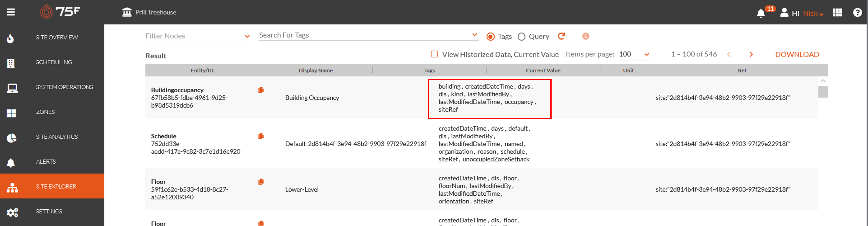Click the Site Explorer hierarchy icon
868x226 pixels.
pyautogui.click(x=12, y=188)
